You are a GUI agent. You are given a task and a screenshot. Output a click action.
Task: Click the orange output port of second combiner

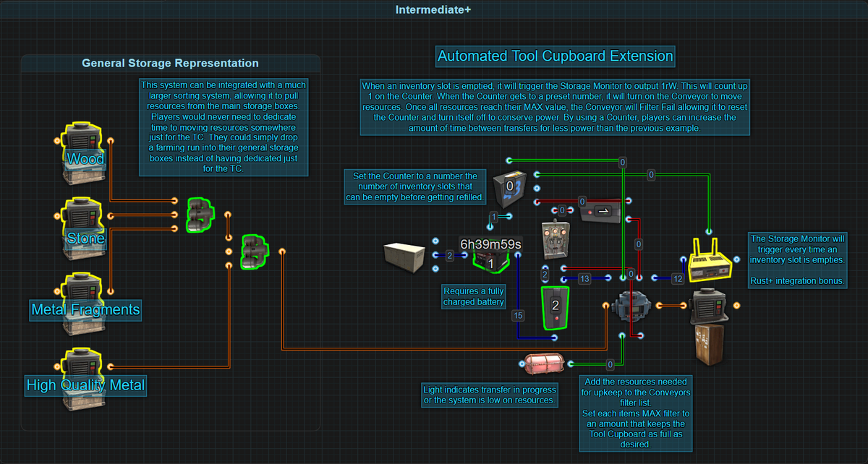281,251
